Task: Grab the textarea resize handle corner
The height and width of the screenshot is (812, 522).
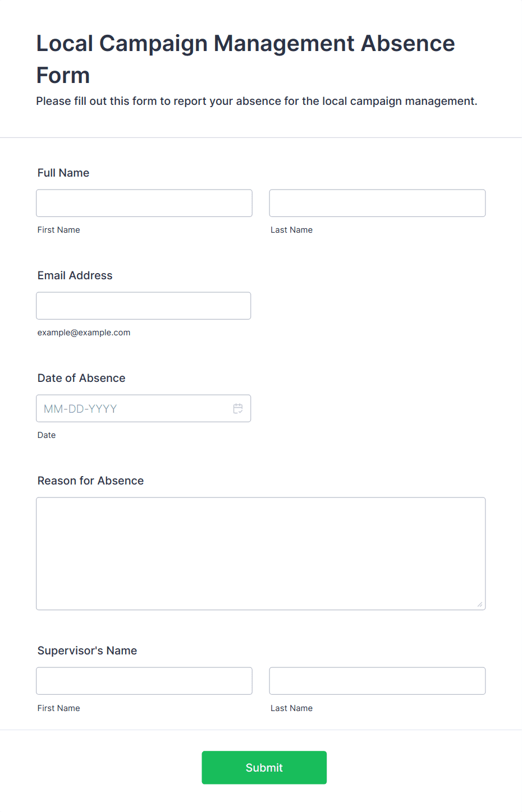Action: click(x=479, y=604)
